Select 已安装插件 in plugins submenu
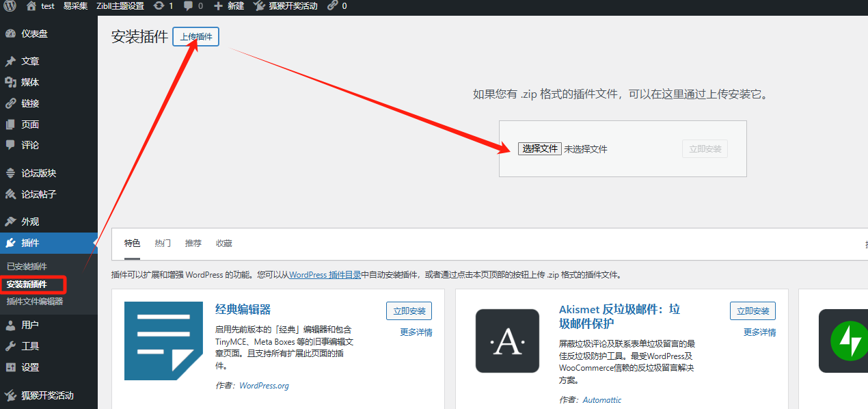The image size is (868, 409). click(x=27, y=266)
